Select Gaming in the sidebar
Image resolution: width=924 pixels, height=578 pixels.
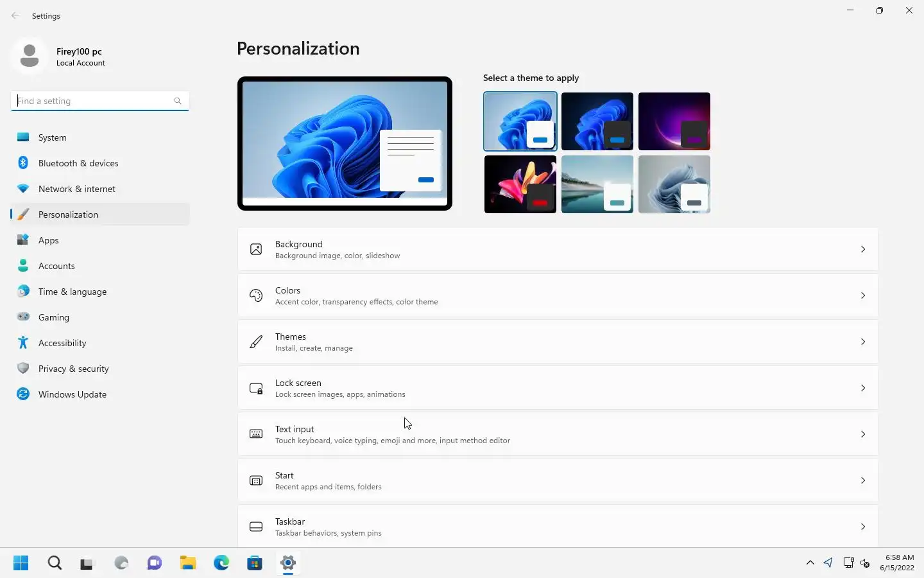(x=100, y=317)
